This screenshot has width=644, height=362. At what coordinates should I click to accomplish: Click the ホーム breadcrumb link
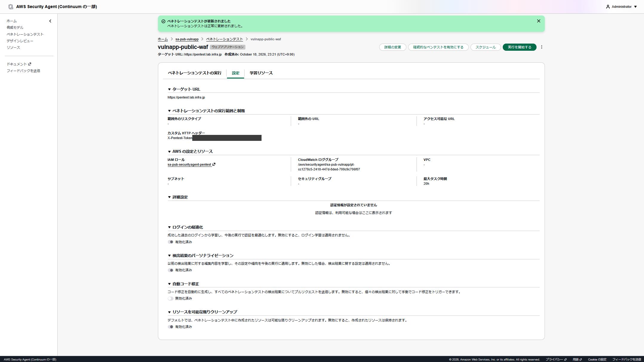pyautogui.click(x=163, y=39)
